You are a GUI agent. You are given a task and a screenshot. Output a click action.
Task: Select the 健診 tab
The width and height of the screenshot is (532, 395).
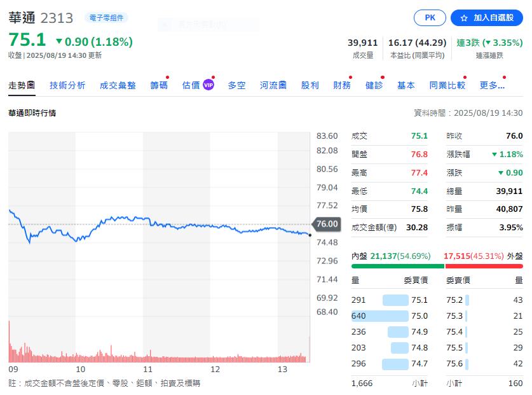coord(374,85)
